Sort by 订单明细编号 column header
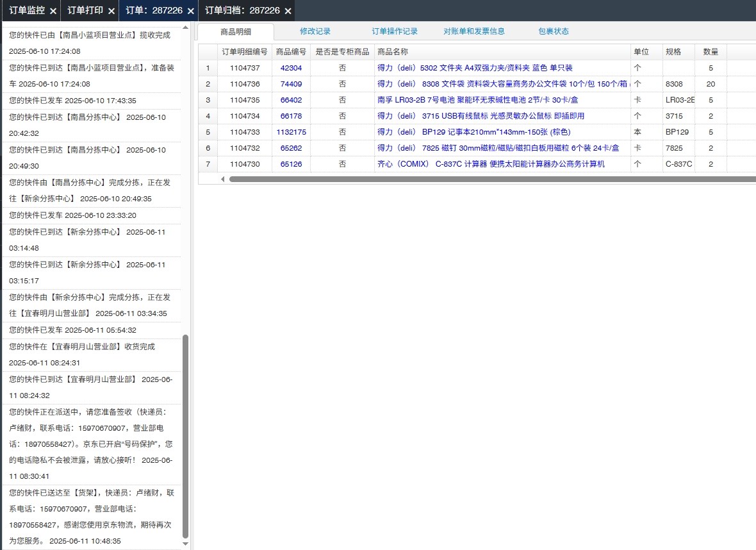 (x=245, y=52)
